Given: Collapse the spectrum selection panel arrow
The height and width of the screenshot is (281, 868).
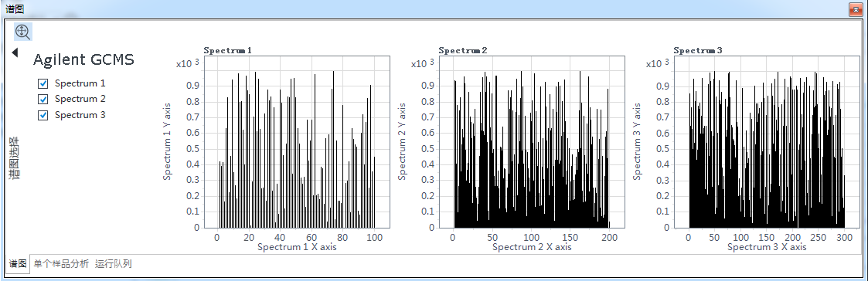Looking at the screenshot, I should point(15,52).
